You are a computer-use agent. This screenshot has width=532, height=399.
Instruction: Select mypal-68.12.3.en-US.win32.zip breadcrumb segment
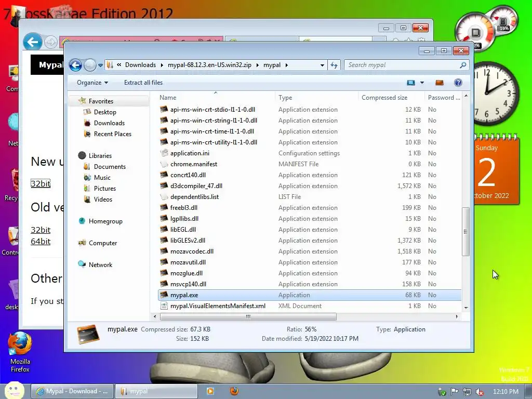pyautogui.click(x=209, y=65)
